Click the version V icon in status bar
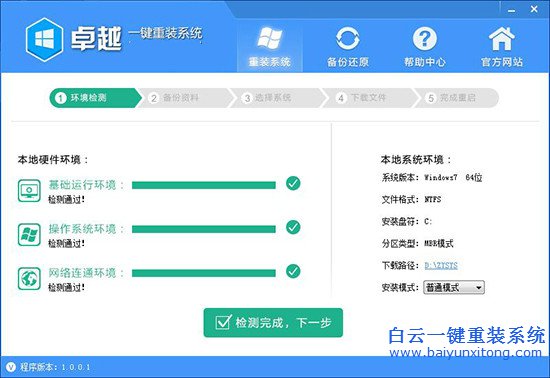 [11, 367]
